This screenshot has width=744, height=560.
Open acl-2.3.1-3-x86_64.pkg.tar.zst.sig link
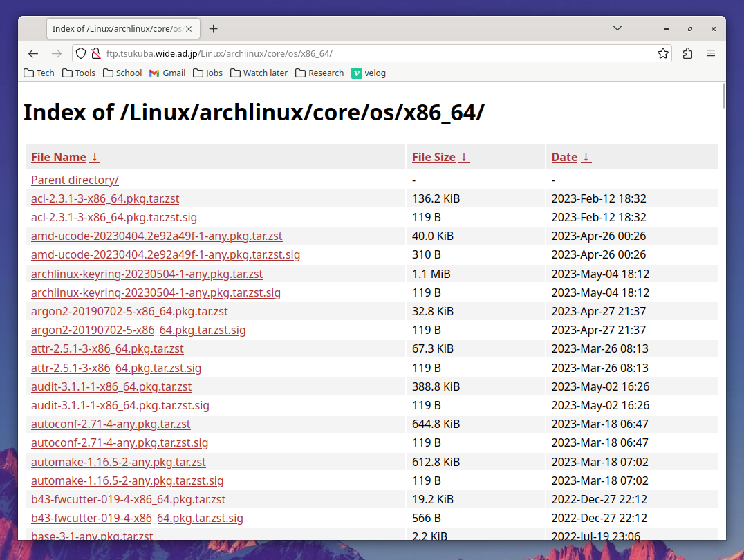114,217
